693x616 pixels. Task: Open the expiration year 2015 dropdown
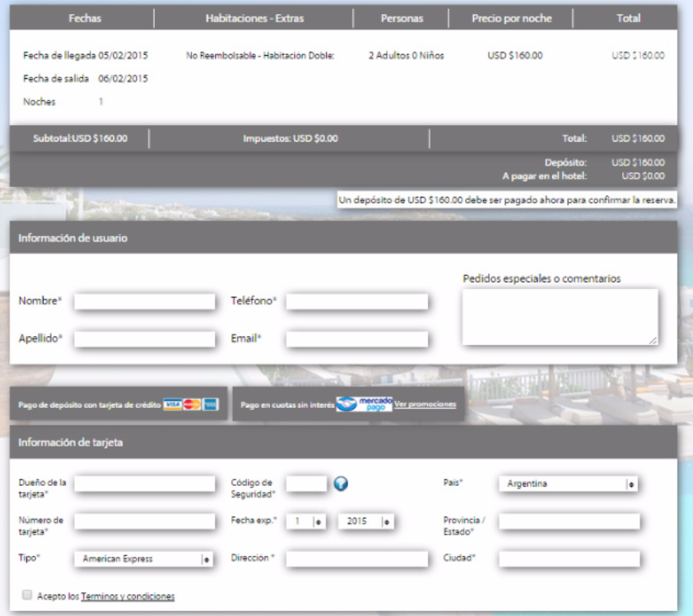point(367,521)
